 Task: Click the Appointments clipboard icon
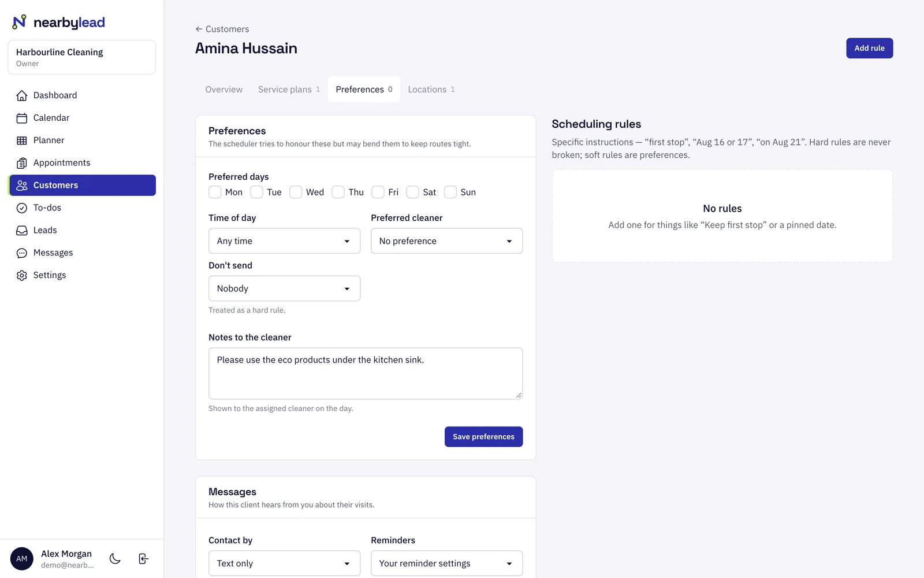pos(22,163)
